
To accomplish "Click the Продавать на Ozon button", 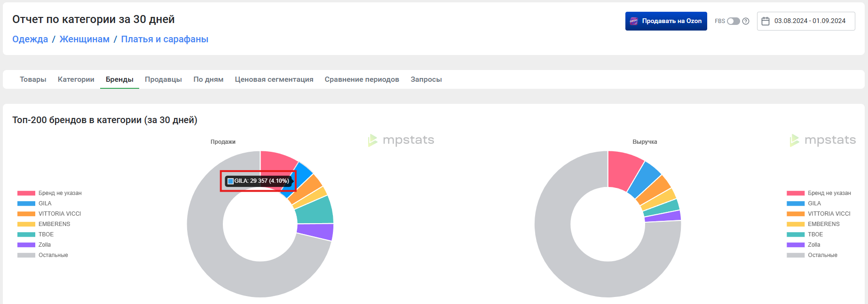I will [x=666, y=21].
